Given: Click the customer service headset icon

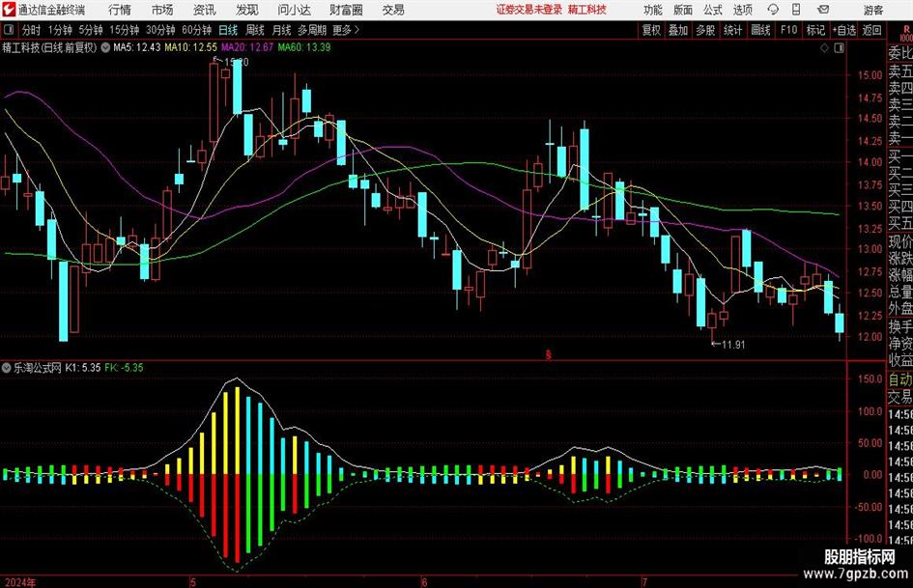Looking at the screenshot, I should point(773,10).
